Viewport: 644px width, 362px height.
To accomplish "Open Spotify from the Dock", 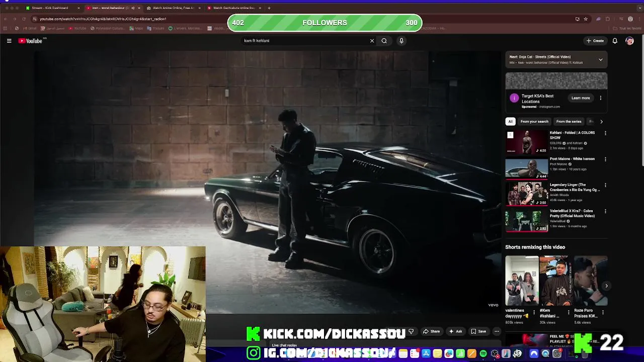I will (483, 354).
